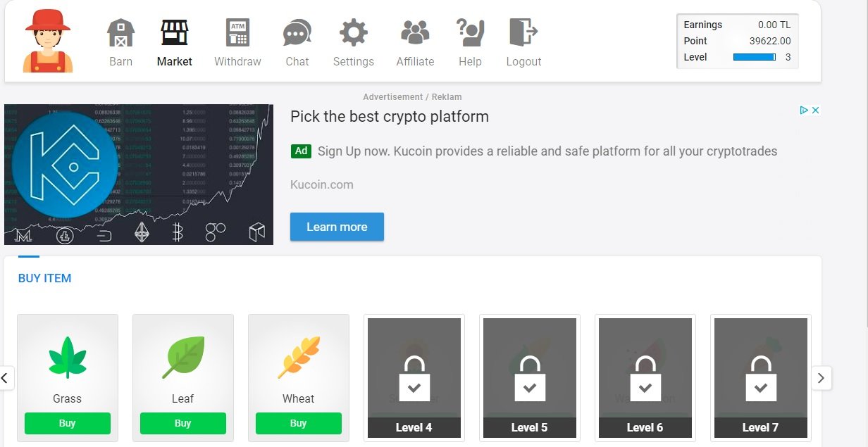Screen dimensions: 868x447
Task: Buy the Leaf item
Action: tap(183, 423)
